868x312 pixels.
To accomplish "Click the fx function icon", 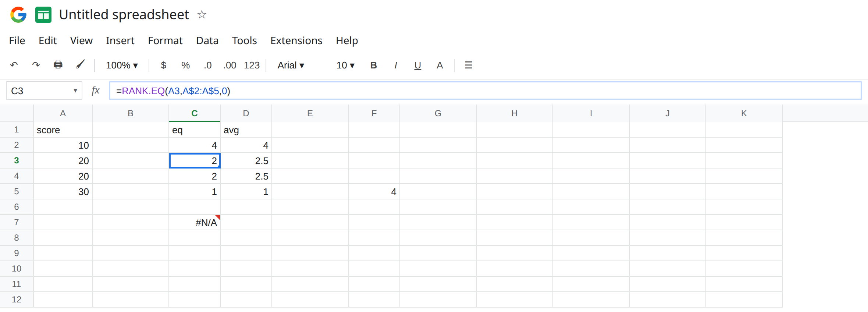I will (x=96, y=91).
